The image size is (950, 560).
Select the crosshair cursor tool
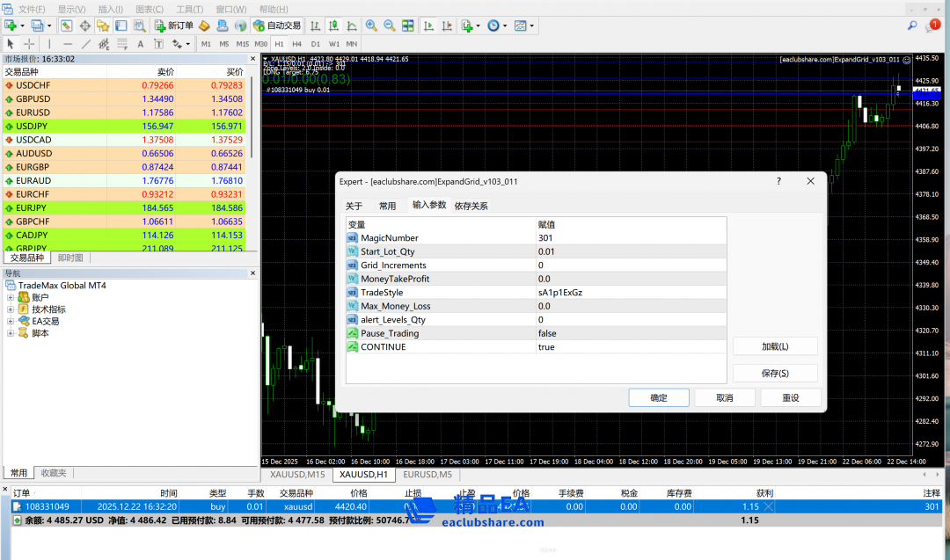[x=29, y=44]
